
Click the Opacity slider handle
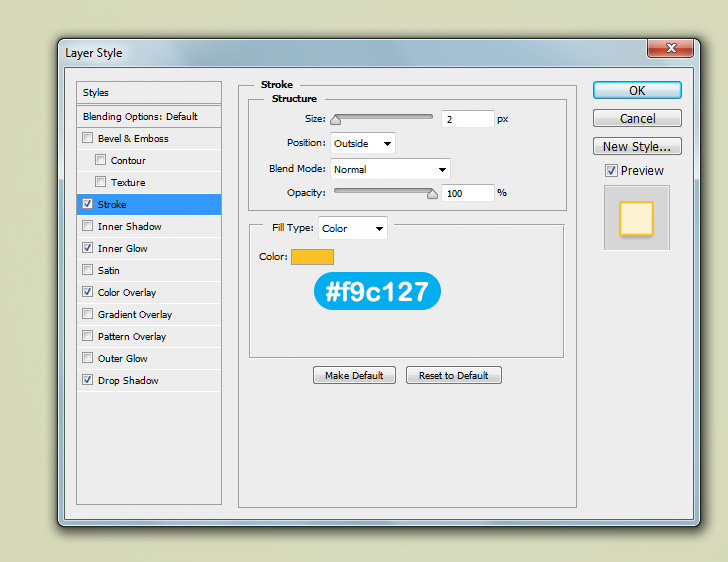coord(432,194)
